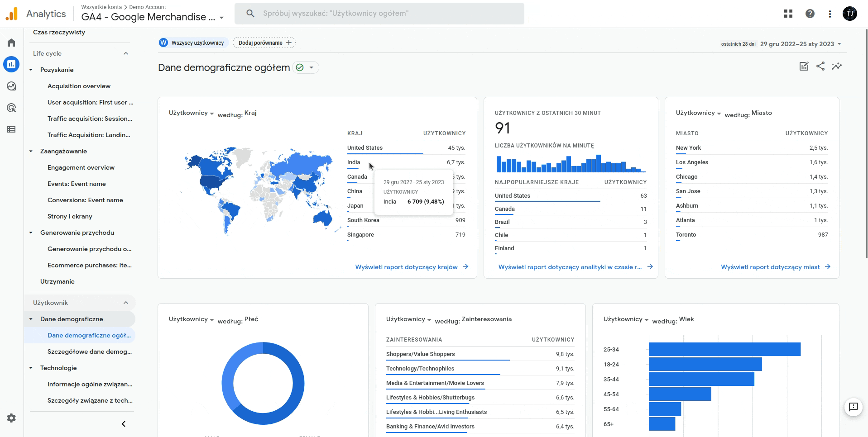Collapse the Pozyskanie group
868x437 pixels.
[31, 70]
